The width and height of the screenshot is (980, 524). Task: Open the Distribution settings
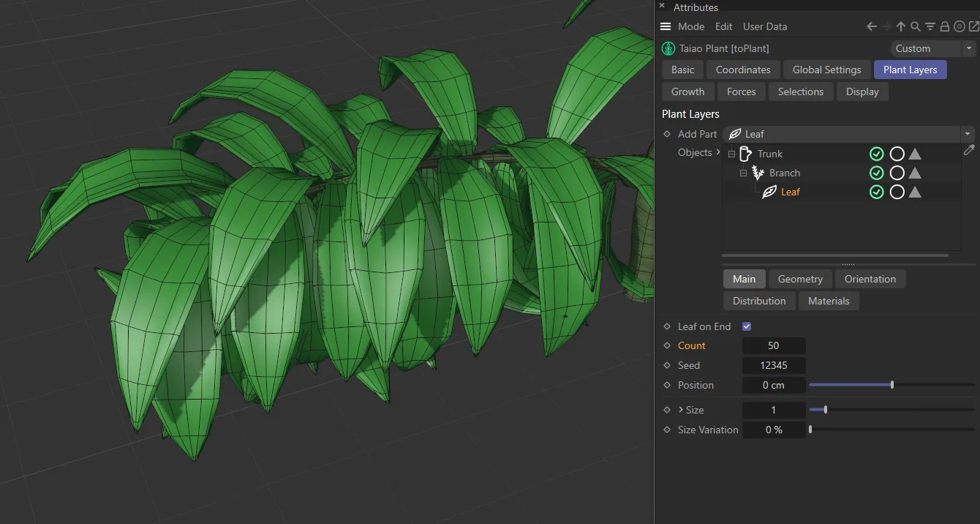[758, 301]
